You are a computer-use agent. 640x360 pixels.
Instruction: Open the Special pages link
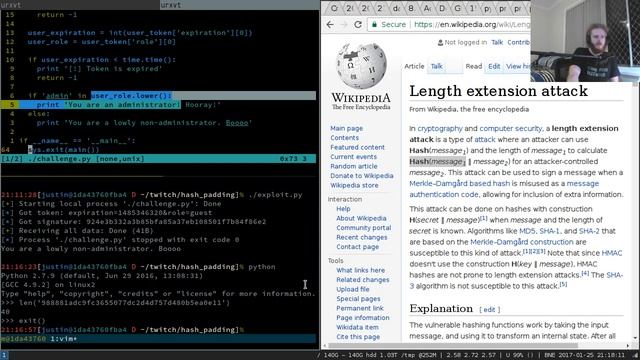[x=358, y=299]
